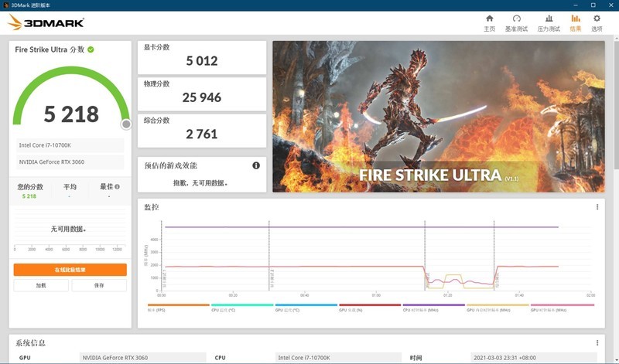This screenshot has height=364, width=619.
Task: Toggle the 帧率 (FPS) orange legend series
Action: point(179,308)
